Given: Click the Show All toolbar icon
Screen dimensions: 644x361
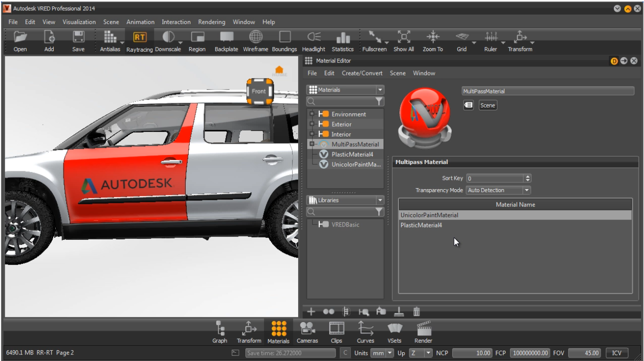Looking at the screenshot, I should pyautogui.click(x=404, y=37).
